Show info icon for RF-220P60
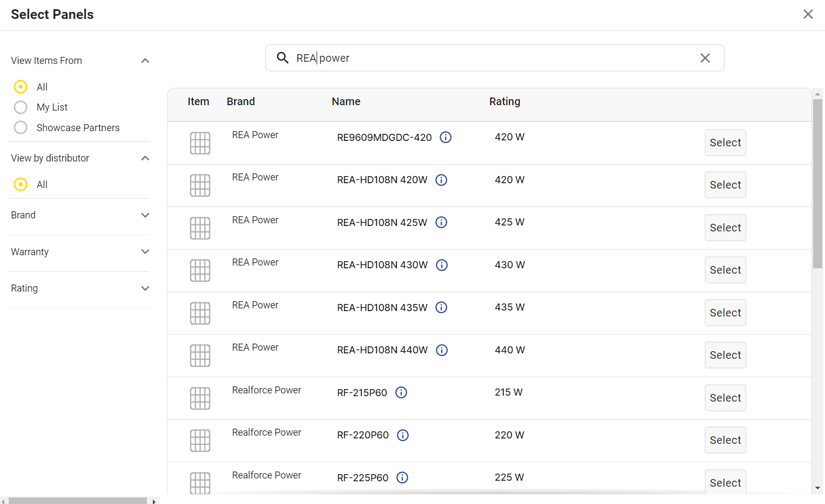 coord(403,435)
